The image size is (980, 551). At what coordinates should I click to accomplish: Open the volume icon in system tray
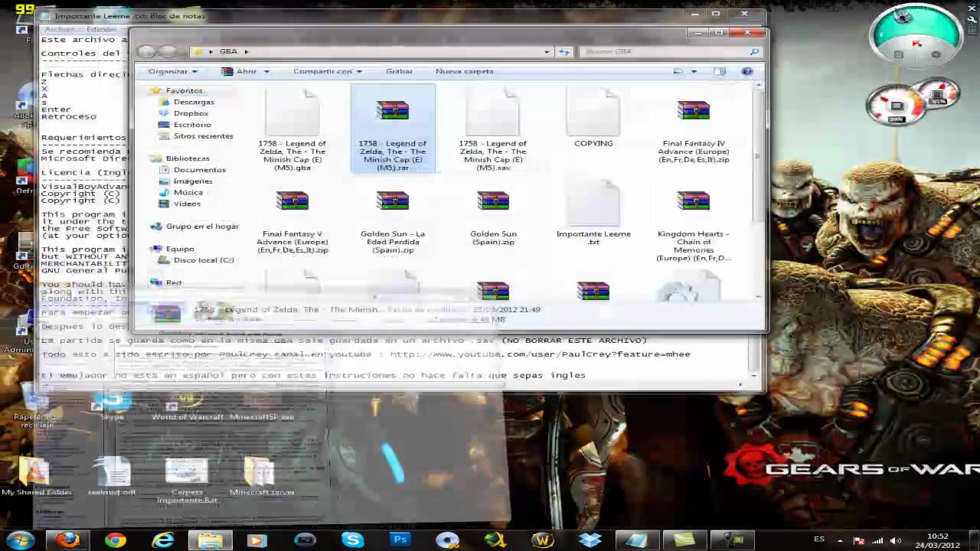point(896,541)
